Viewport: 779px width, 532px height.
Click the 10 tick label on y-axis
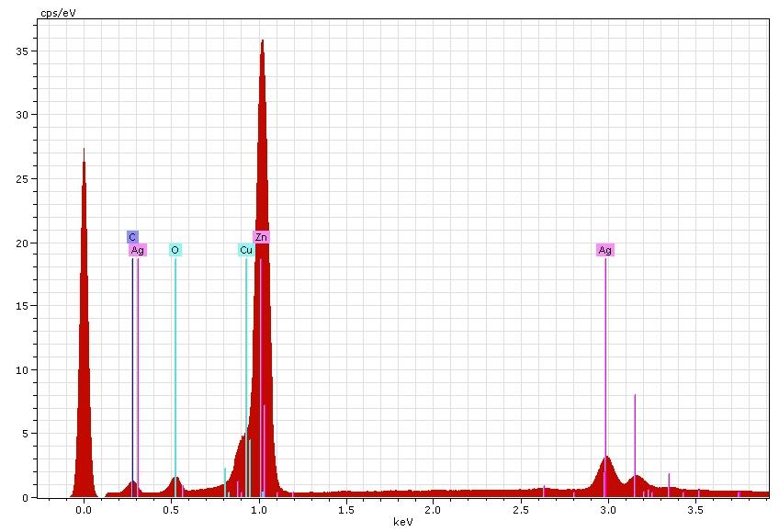click(x=25, y=370)
